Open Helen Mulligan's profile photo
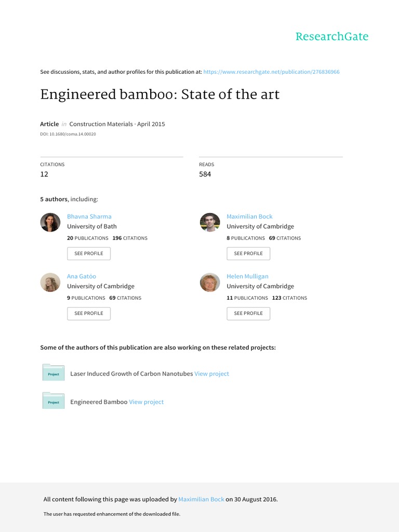 point(210,282)
